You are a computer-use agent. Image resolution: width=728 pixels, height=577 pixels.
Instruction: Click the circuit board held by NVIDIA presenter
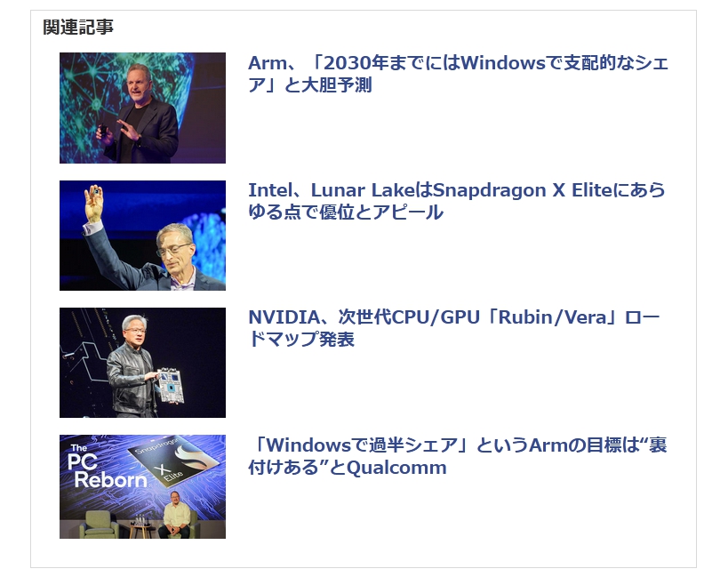pos(171,385)
